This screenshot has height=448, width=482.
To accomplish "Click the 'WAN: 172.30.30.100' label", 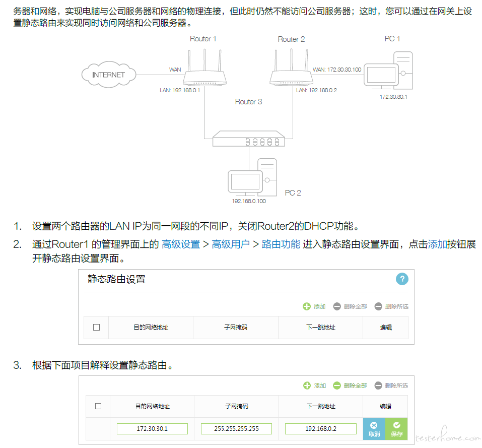I will [x=337, y=70].
